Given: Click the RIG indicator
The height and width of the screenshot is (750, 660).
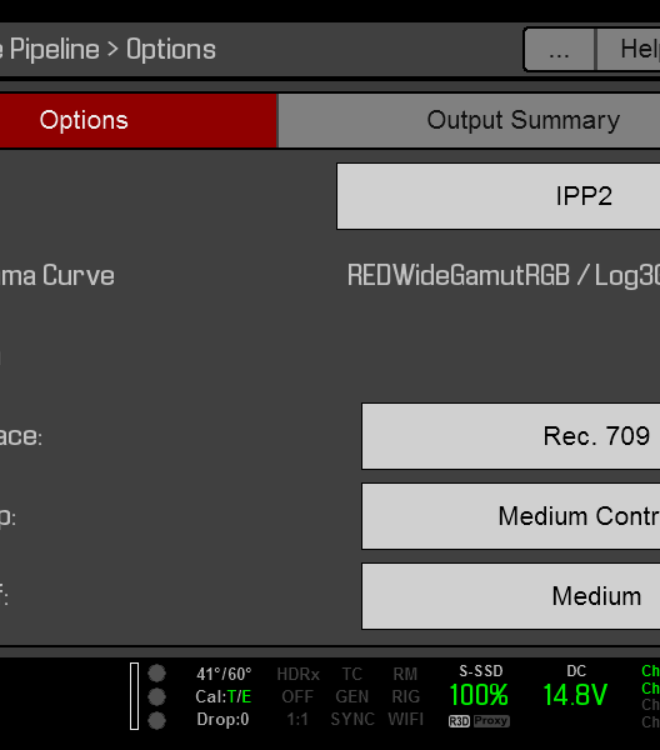Looking at the screenshot, I should pyautogui.click(x=406, y=696).
